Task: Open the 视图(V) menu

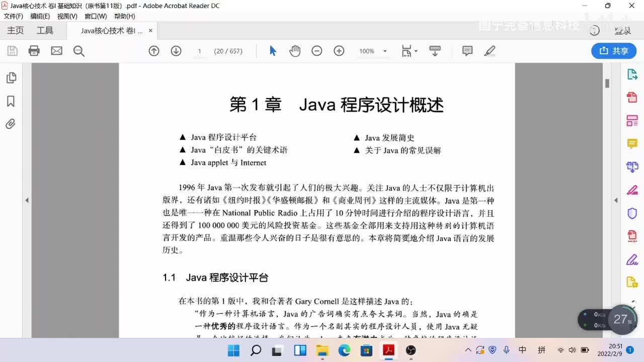Action: point(67,16)
